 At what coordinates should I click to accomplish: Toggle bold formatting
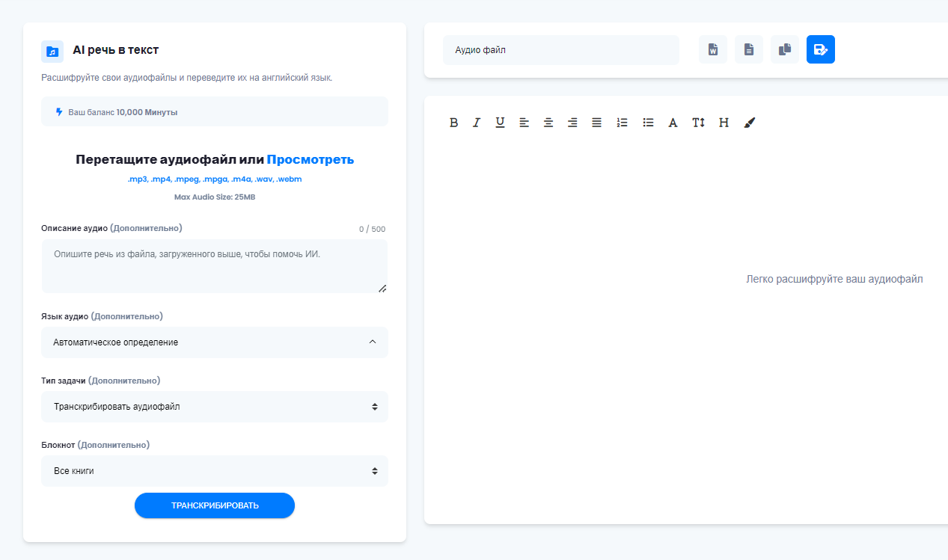click(x=453, y=123)
